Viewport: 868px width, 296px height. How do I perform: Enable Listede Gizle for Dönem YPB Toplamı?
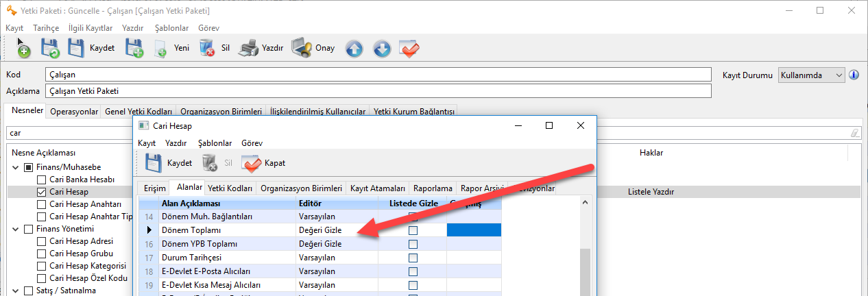coord(413,244)
